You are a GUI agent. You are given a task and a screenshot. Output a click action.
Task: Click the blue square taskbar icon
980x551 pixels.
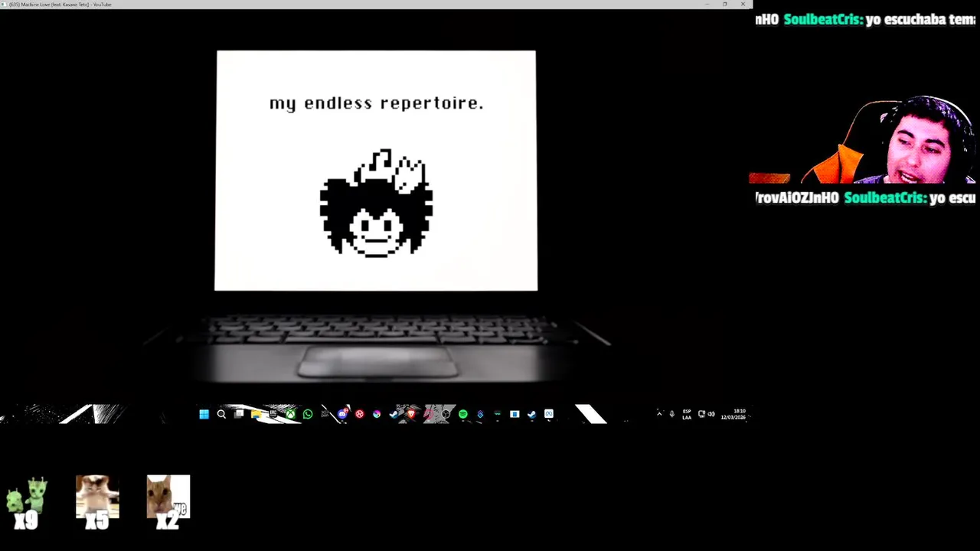pos(514,414)
